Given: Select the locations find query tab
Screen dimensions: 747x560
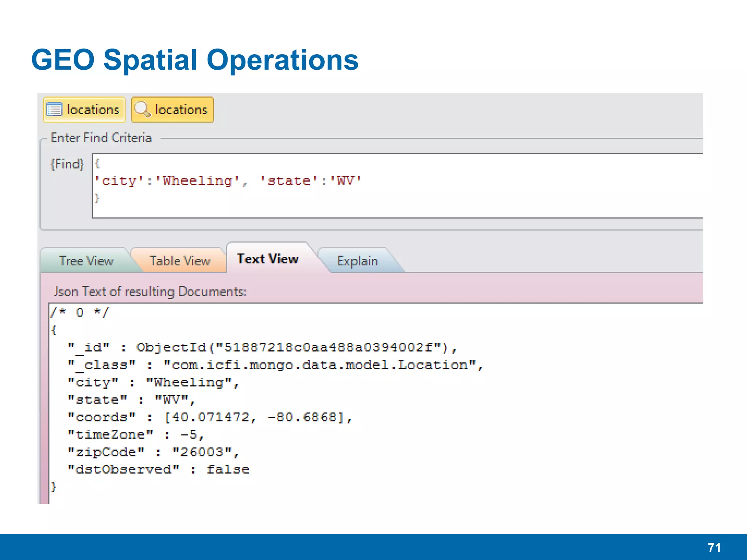Looking at the screenshot, I should click(181, 109).
